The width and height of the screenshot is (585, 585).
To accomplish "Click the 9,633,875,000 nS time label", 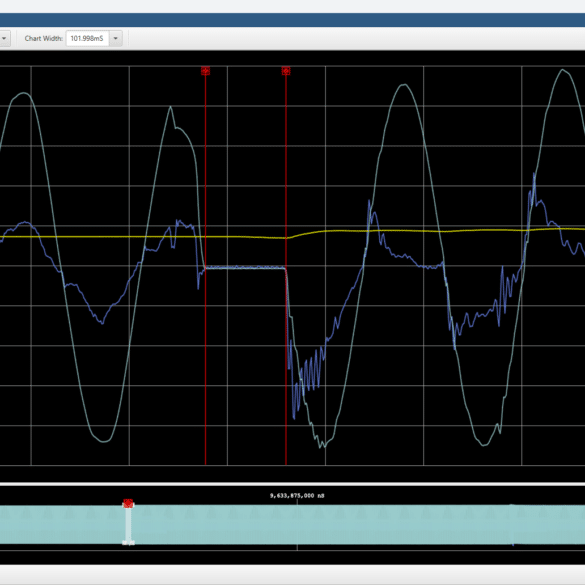I will click(297, 495).
